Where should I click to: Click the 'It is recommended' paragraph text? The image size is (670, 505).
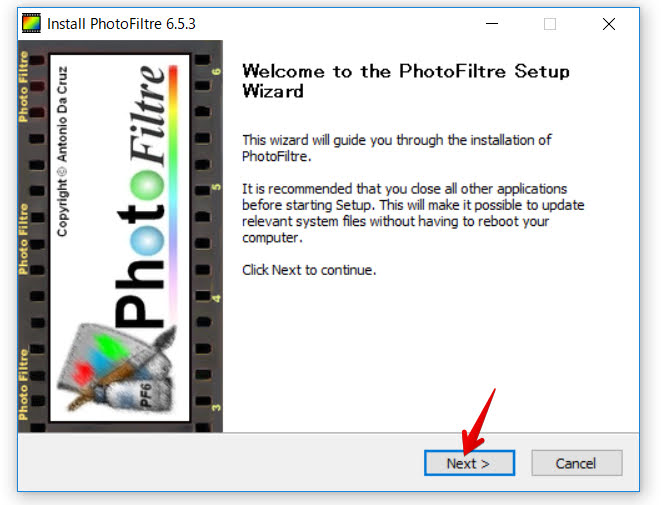coord(413,213)
